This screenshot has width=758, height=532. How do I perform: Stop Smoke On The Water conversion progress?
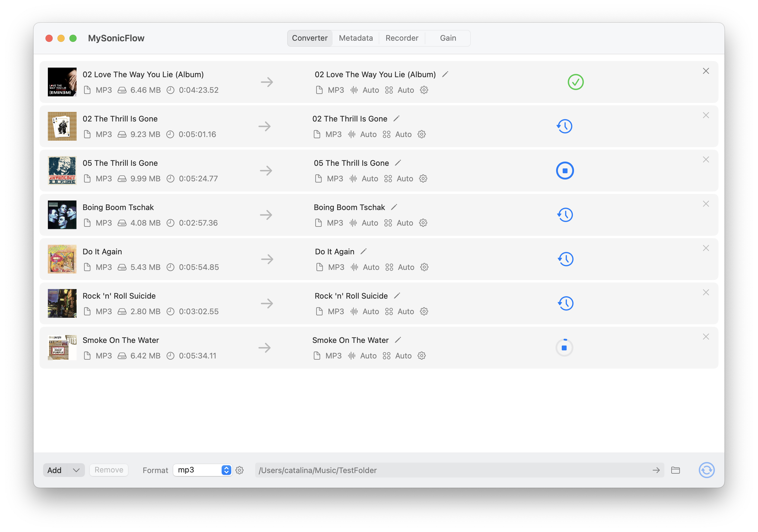point(564,347)
